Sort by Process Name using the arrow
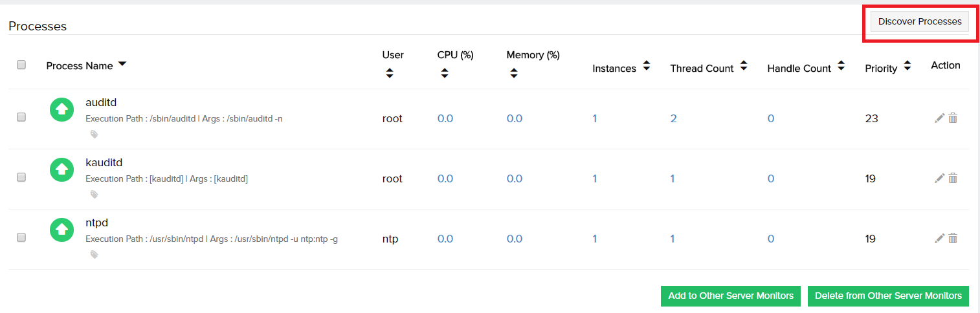 pyautogui.click(x=122, y=65)
